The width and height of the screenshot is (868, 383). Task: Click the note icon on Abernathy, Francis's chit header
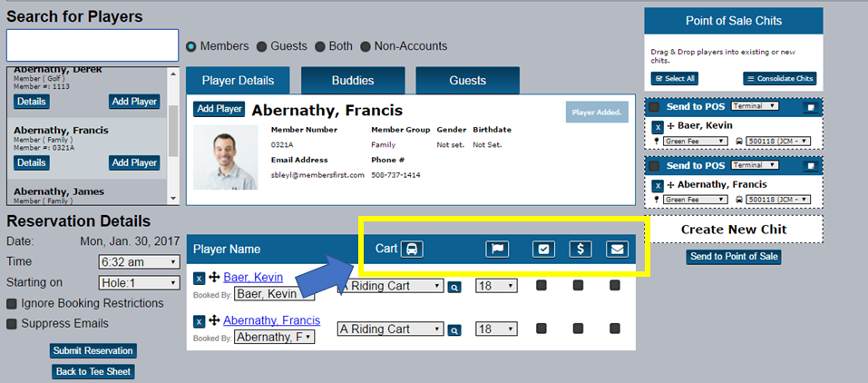coord(811,166)
